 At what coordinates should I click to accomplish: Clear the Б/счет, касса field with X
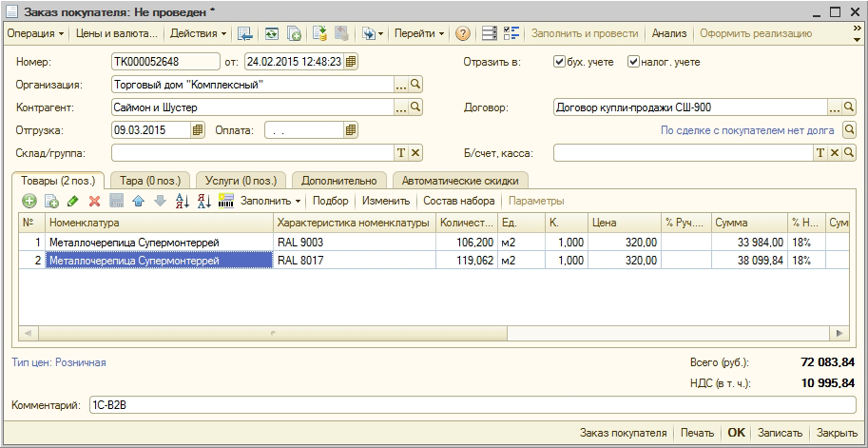pos(835,153)
